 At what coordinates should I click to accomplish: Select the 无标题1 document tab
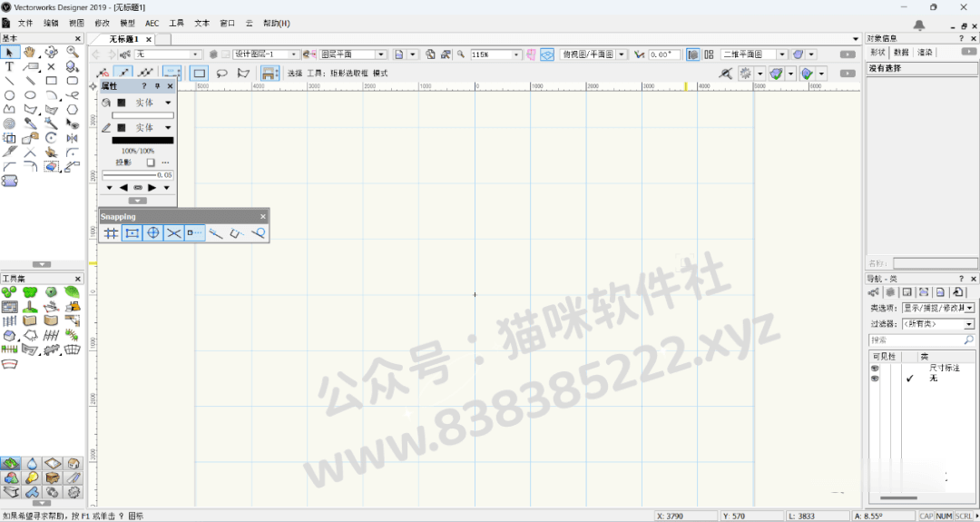[x=123, y=39]
